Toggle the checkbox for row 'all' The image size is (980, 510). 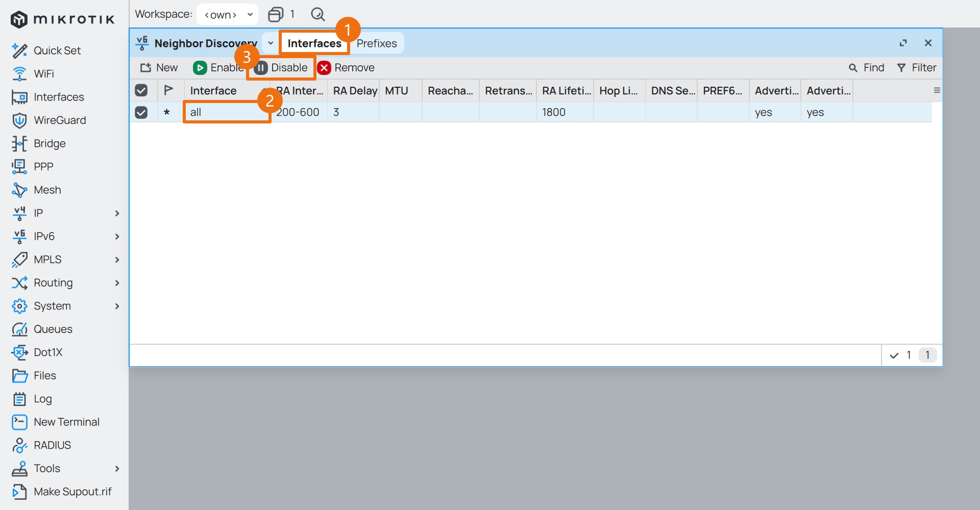pyautogui.click(x=141, y=112)
